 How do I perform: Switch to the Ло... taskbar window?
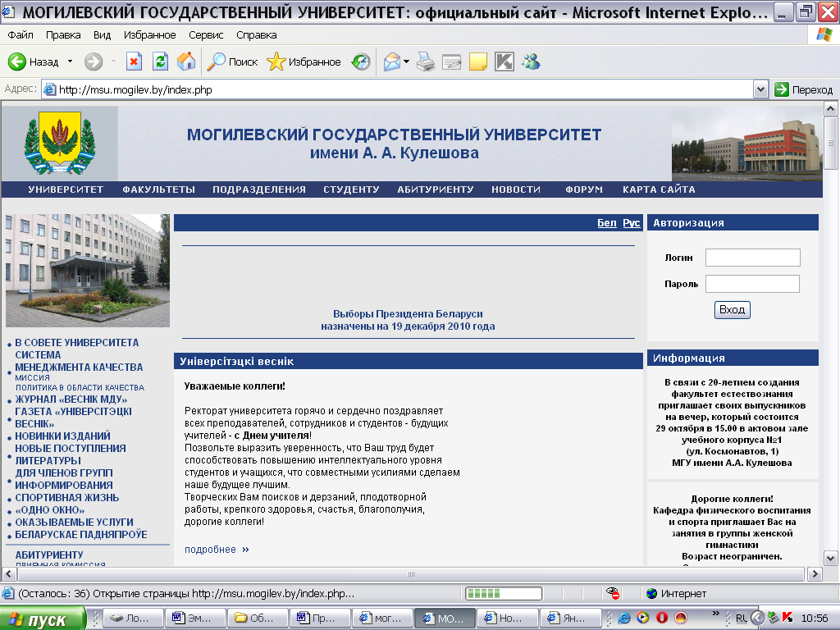coord(132,619)
